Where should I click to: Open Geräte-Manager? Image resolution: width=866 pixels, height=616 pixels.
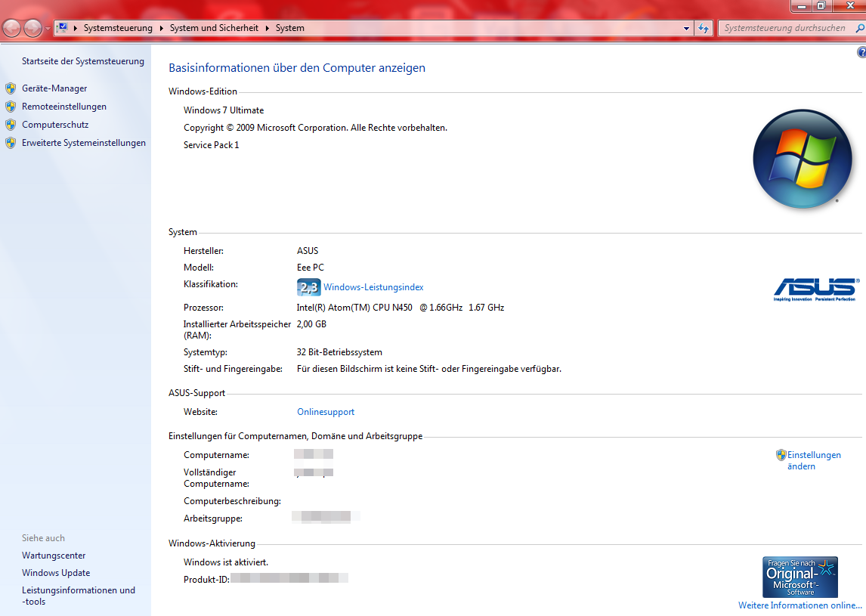[54, 88]
